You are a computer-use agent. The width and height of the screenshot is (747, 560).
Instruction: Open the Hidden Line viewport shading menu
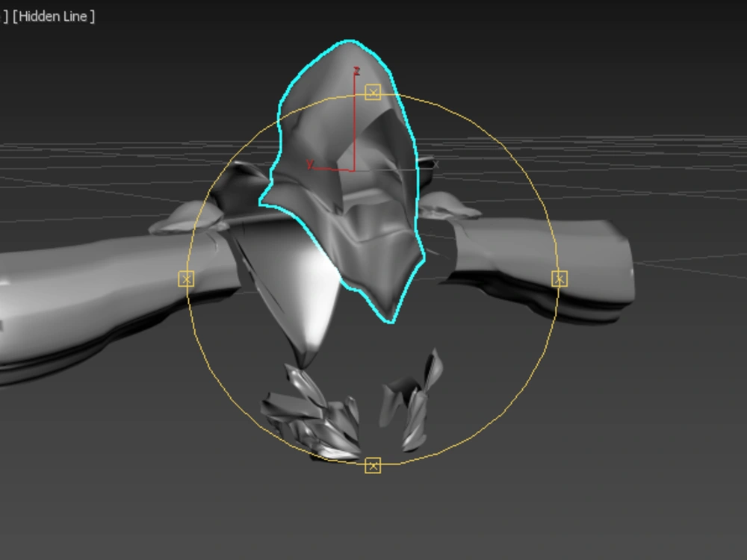54,16
